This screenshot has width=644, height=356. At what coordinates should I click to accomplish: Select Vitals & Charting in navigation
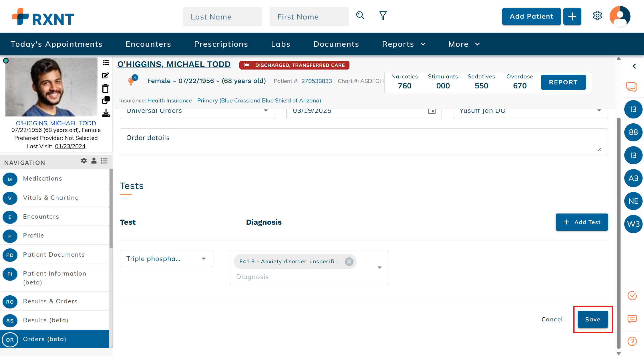[x=55, y=198]
